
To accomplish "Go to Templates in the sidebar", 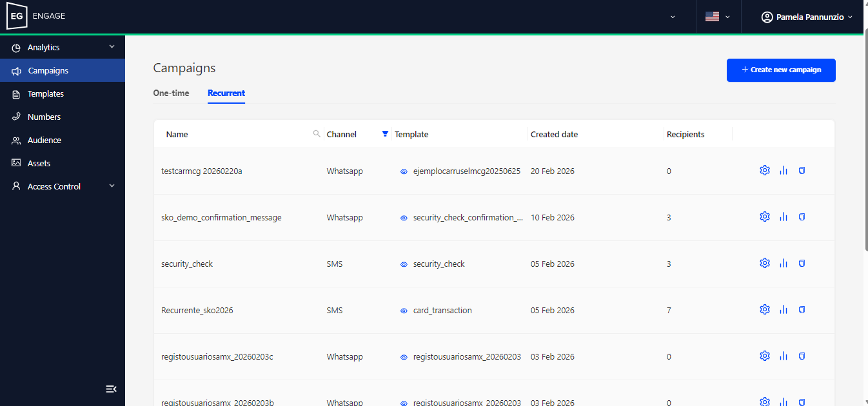I will (46, 94).
